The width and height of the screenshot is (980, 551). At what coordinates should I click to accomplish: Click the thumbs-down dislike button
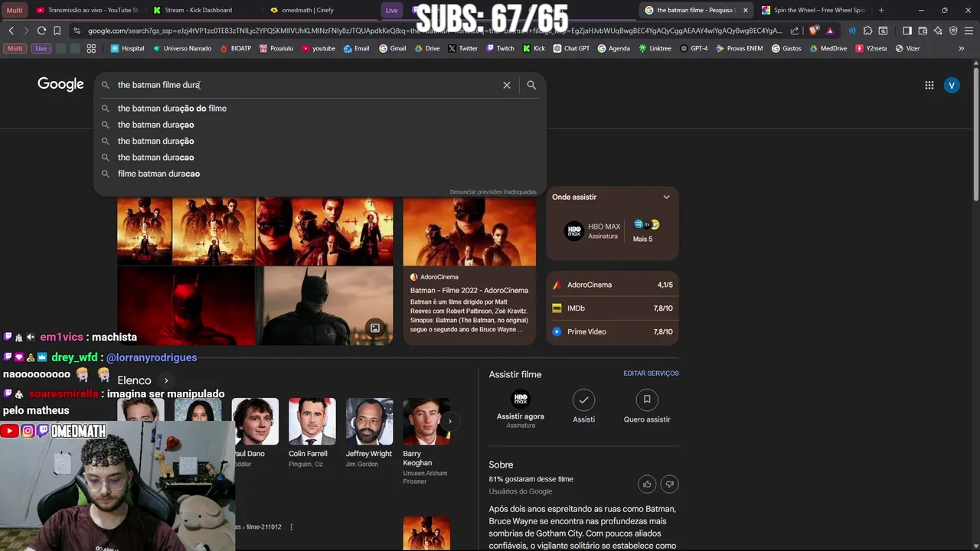pos(669,484)
